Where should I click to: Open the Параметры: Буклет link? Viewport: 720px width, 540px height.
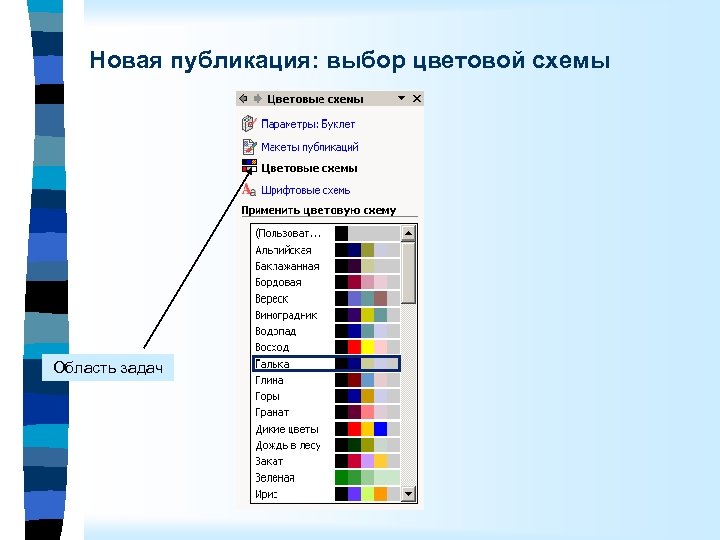(x=308, y=124)
